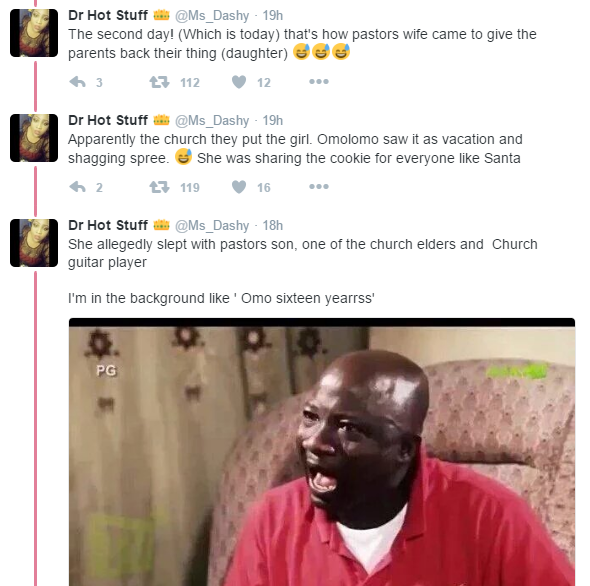
Task: Open the avatar on the 18h tweet
Action: tap(34, 243)
